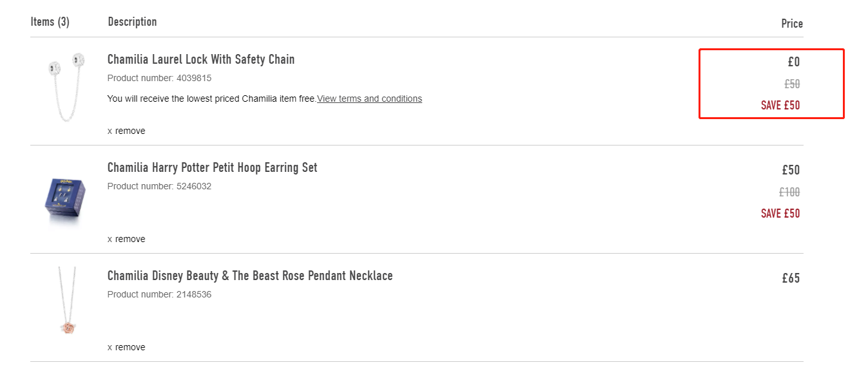Open the Harry Potter earring set thumbnail
Viewport: 868px width, 367px height.
pos(66,198)
